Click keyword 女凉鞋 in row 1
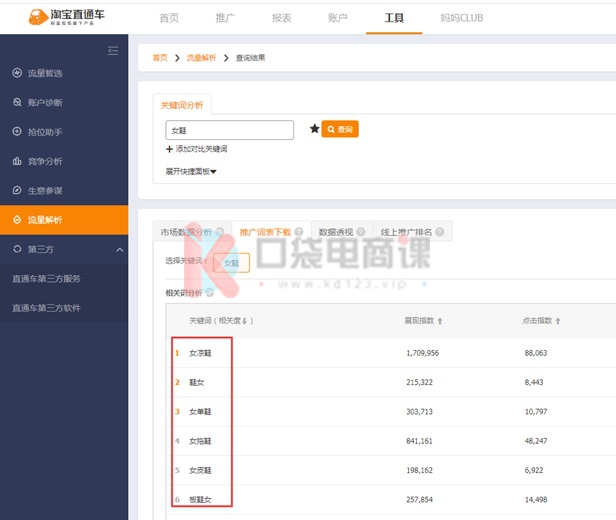Viewport: 616px width, 520px height. [200, 353]
